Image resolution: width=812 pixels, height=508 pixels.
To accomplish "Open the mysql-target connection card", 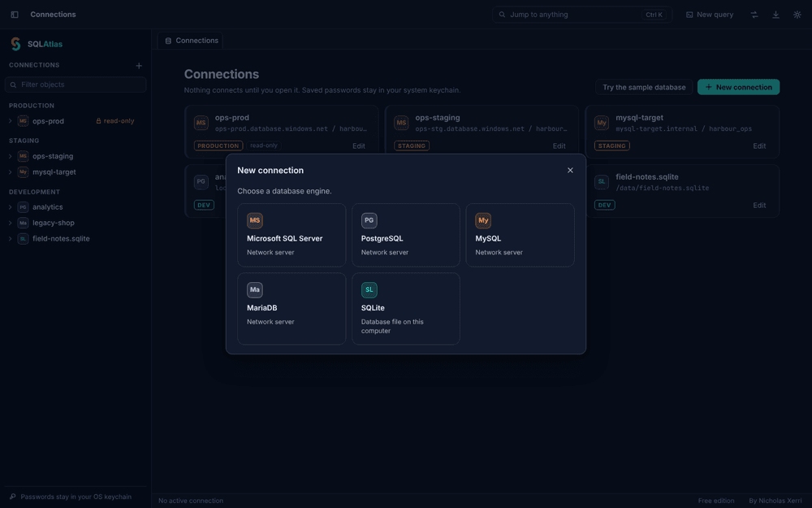I will point(682,132).
